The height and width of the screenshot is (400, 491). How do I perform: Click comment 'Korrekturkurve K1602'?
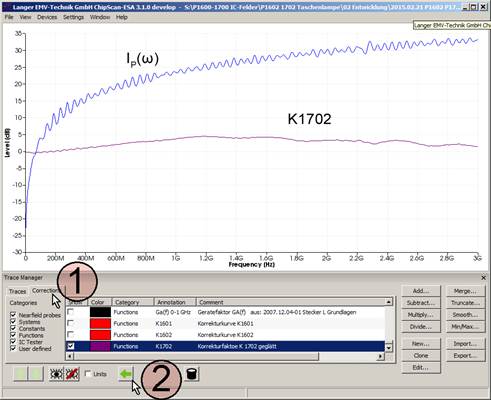(225, 335)
